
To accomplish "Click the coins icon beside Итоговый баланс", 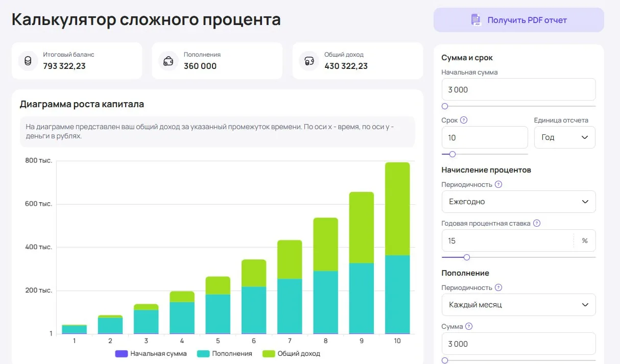I will click(28, 61).
